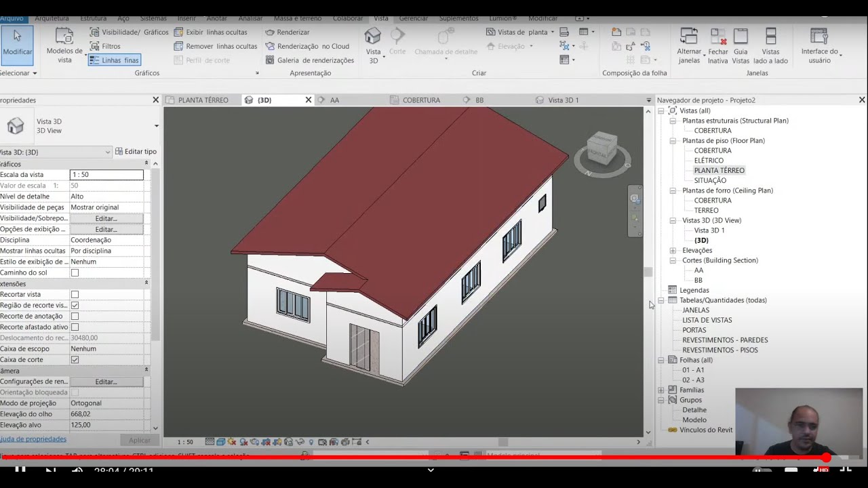Switch to Arquitetura ribbon tab
The width and height of the screenshot is (868, 488).
52,18
